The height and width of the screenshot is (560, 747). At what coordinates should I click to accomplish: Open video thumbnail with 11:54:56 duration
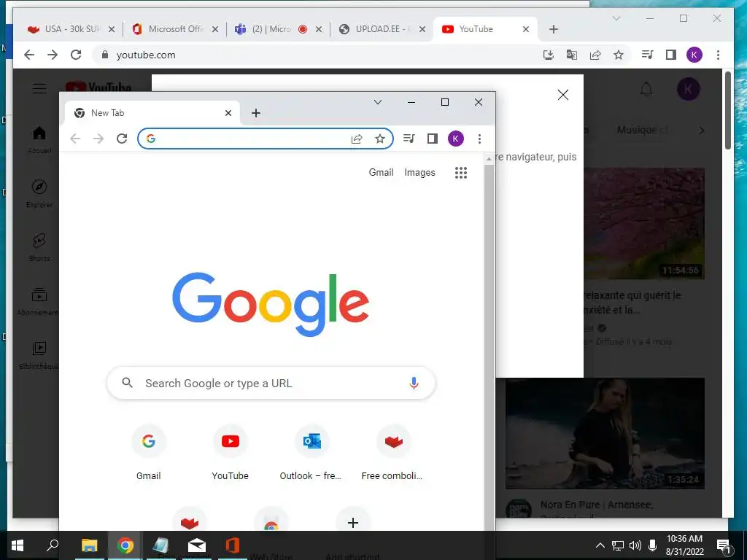point(644,223)
